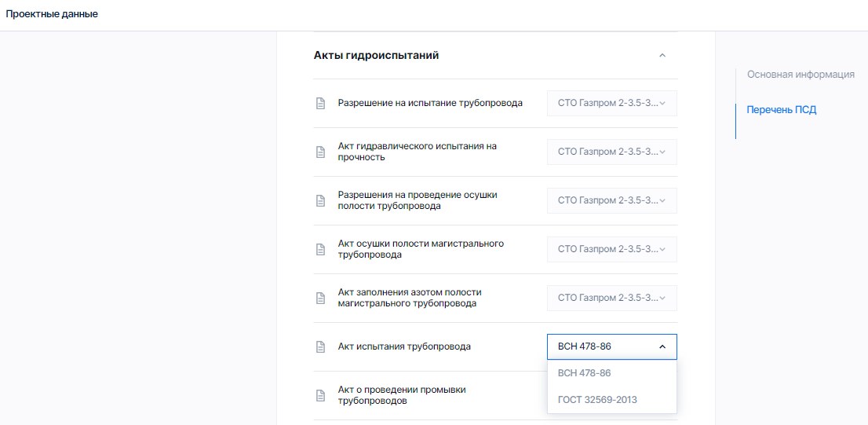868x425 pixels.
Task: Click the Проектные данные page title
Action: tap(52, 14)
